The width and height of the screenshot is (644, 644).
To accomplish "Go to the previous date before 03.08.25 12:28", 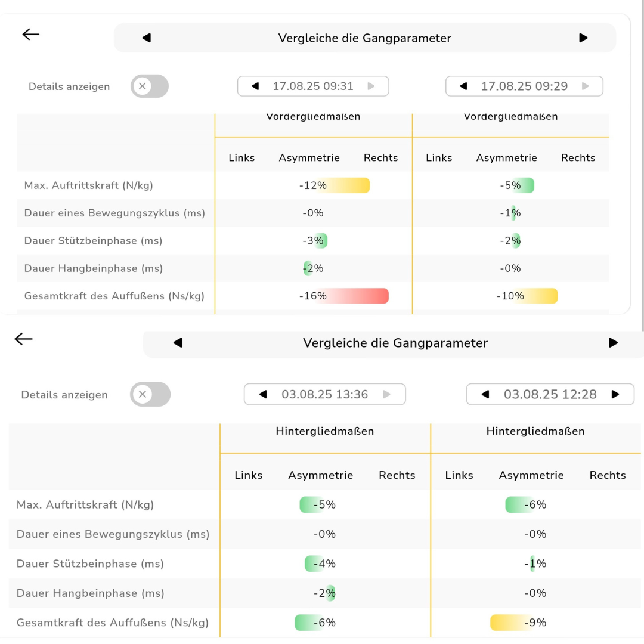I will click(485, 394).
